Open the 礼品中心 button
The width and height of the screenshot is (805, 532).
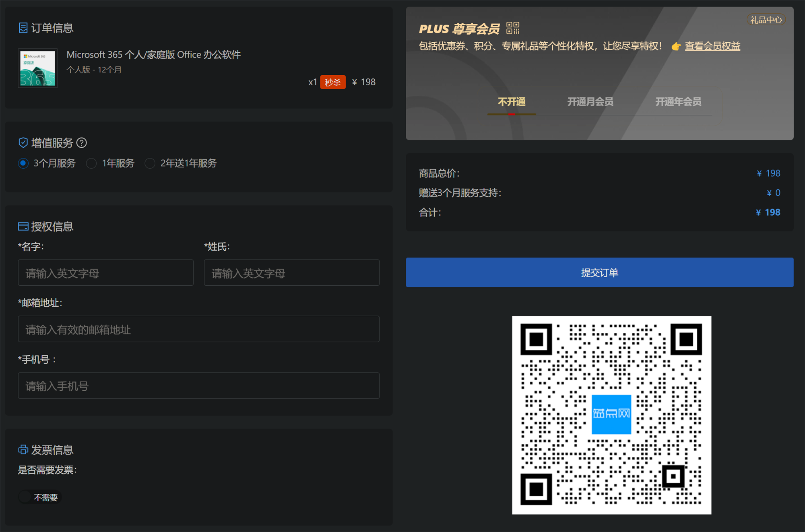coord(766,20)
